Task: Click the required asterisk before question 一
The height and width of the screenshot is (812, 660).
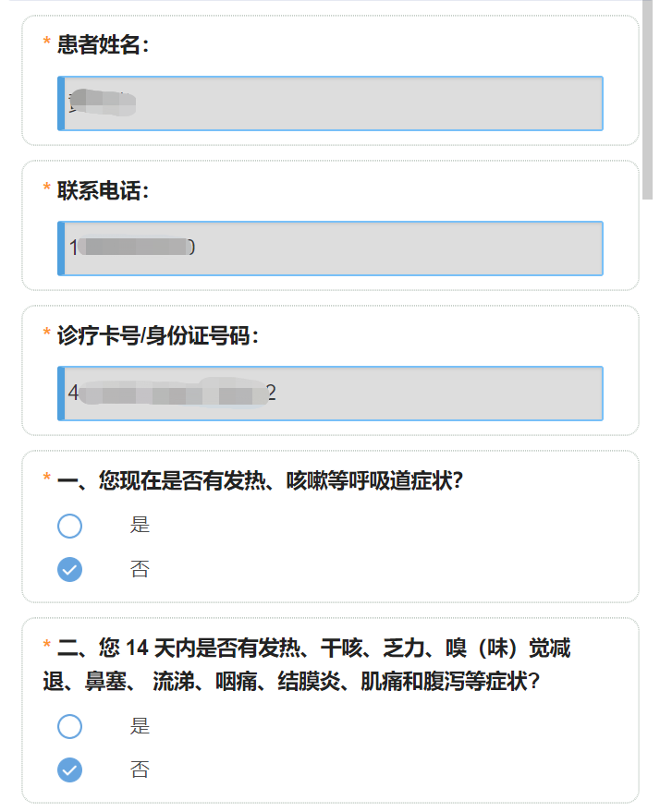Action: [47, 479]
